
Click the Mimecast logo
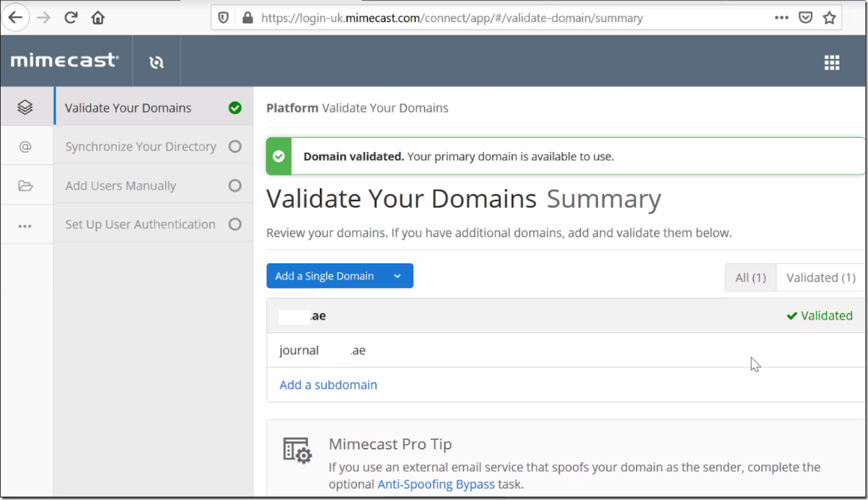pos(65,61)
